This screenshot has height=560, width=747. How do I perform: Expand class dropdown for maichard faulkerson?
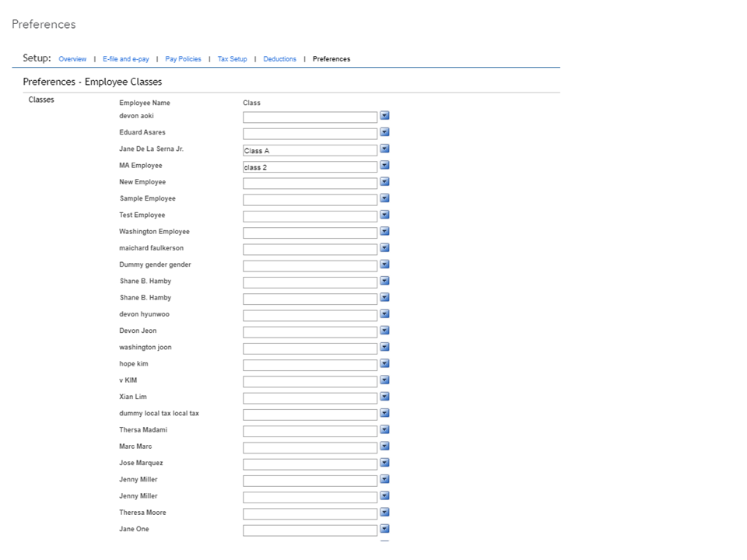pos(384,248)
